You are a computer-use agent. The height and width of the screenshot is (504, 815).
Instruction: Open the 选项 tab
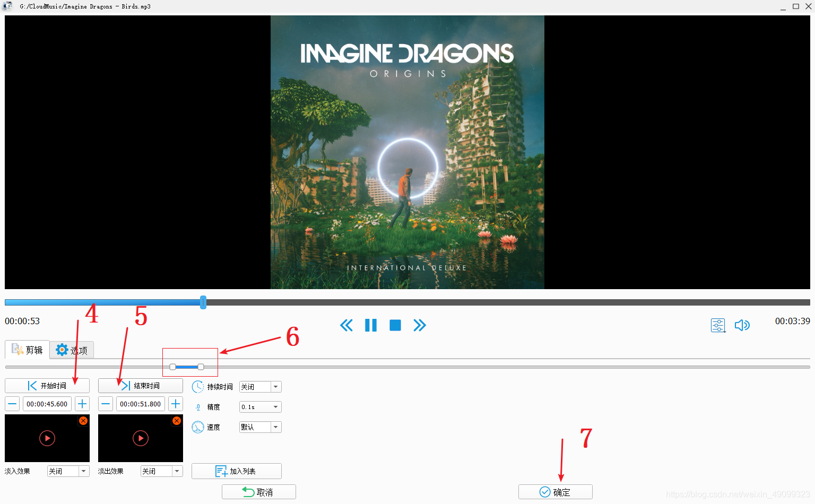point(72,350)
